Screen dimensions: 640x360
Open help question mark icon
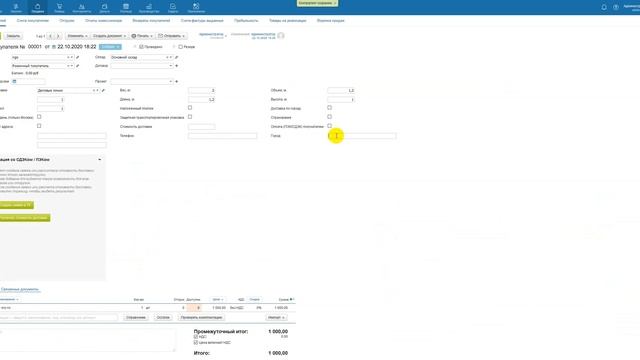[x=616, y=7]
